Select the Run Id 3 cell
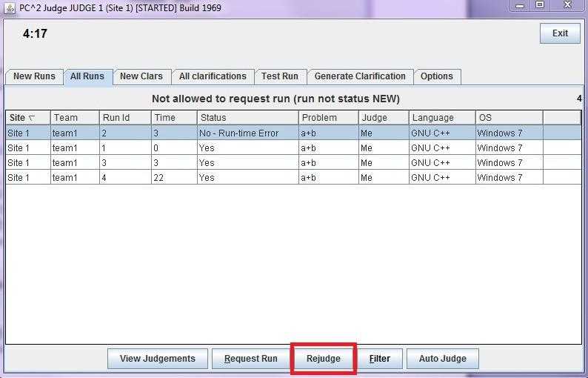588x378 pixels. click(x=125, y=162)
